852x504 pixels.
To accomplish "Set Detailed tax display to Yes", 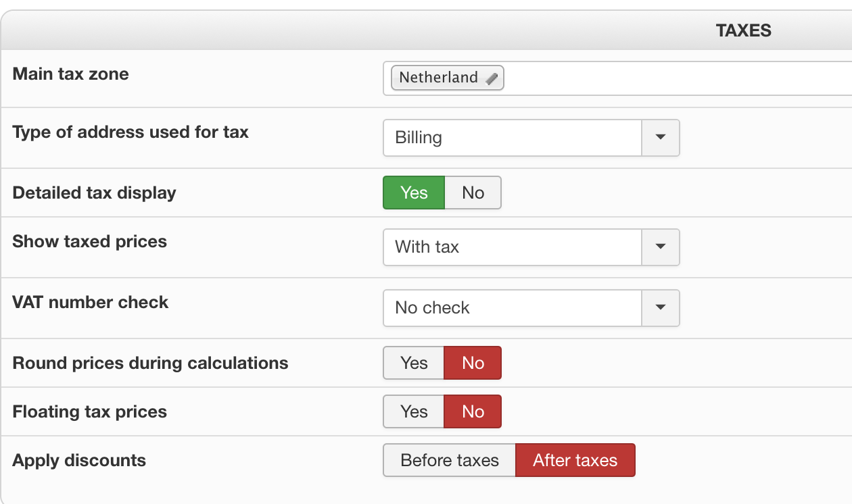I will pyautogui.click(x=414, y=193).
